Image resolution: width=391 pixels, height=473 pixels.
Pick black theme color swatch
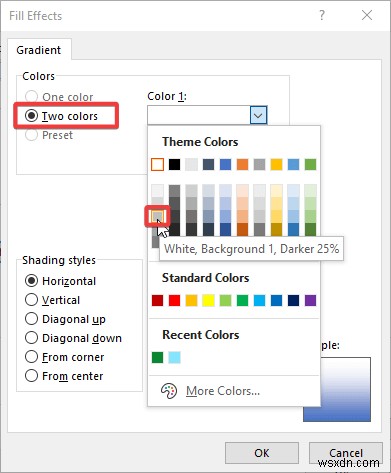click(x=174, y=164)
